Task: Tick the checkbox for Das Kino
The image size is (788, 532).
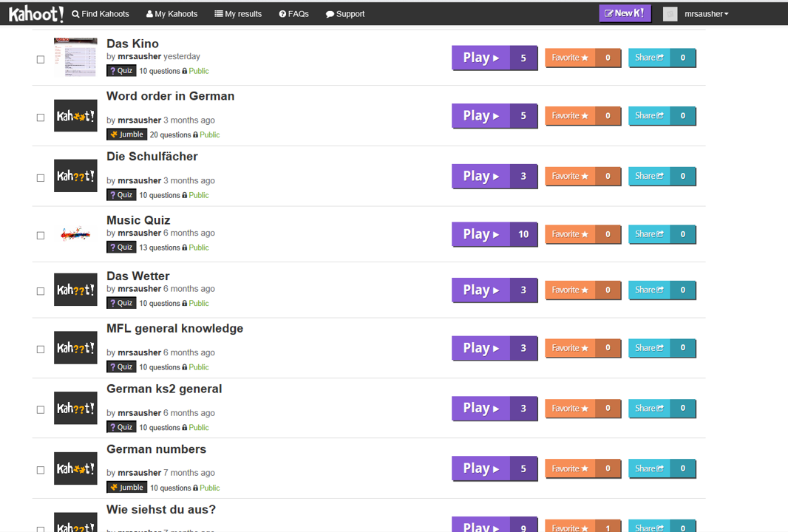Action: point(41,59)
